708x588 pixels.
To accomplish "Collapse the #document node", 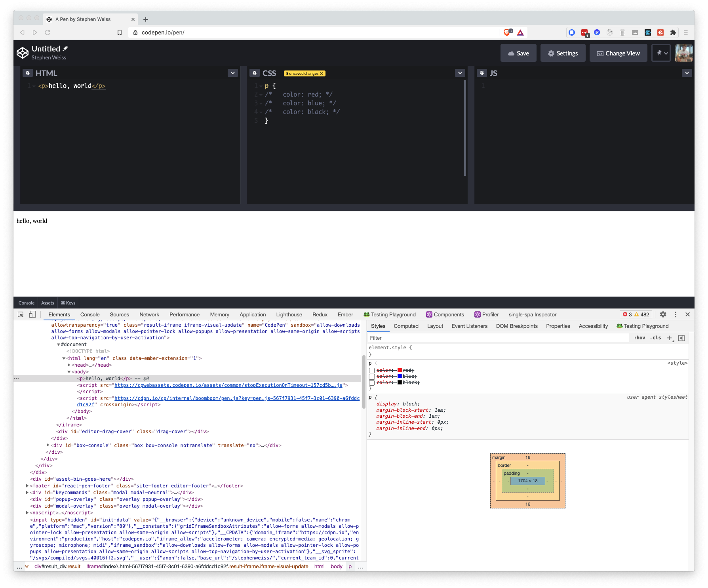I will (58, 344).
